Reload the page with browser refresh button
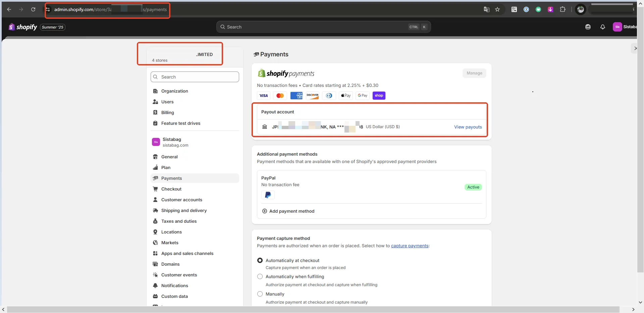The height and width of the screenshot is (313, 644). coord(33,9)
